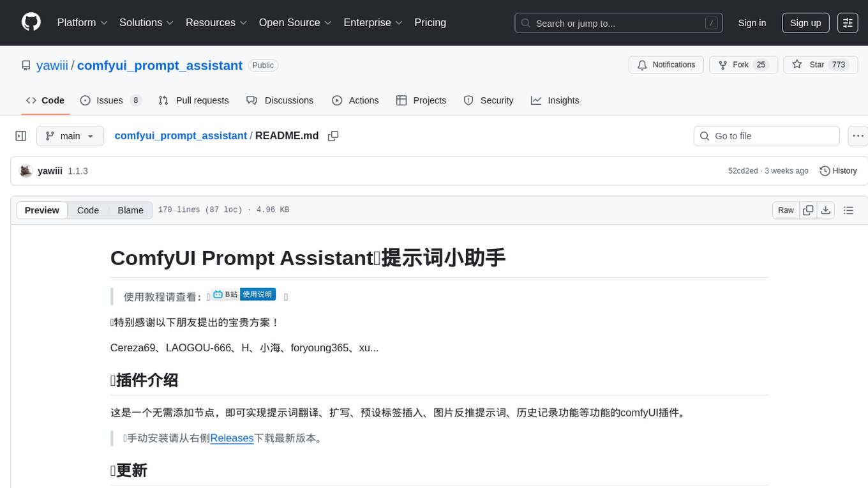The width and height of the screenshot is (868, 488).
Task: Open the main branch selector dropdown
Action: (x=70, y=136)
